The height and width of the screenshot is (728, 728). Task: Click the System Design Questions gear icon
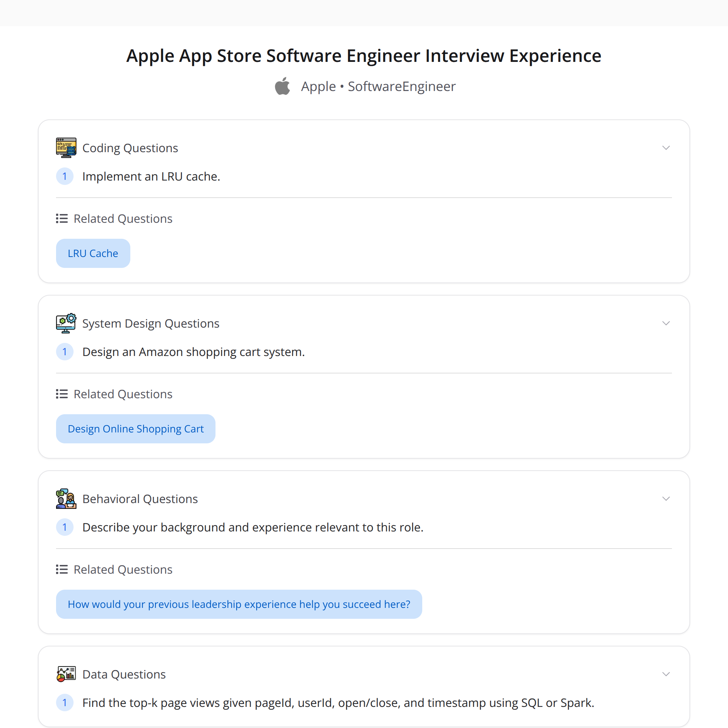(66, 323)
